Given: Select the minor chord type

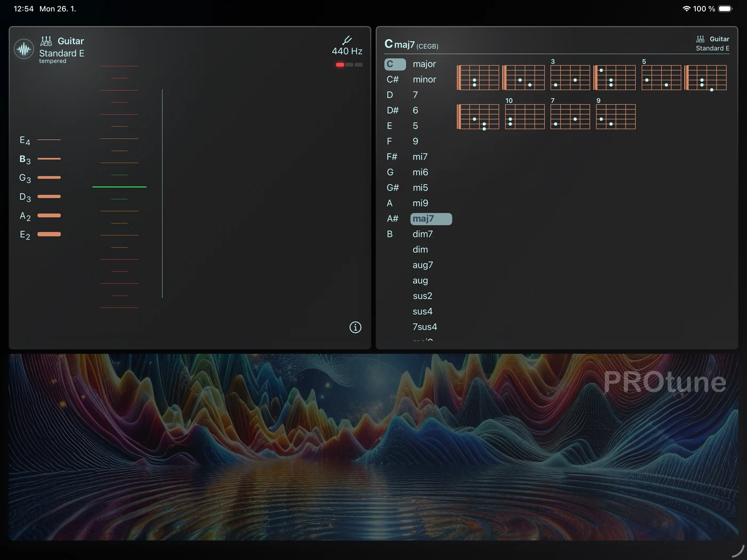Looking at the screenshot, I should tap(424, 79).
